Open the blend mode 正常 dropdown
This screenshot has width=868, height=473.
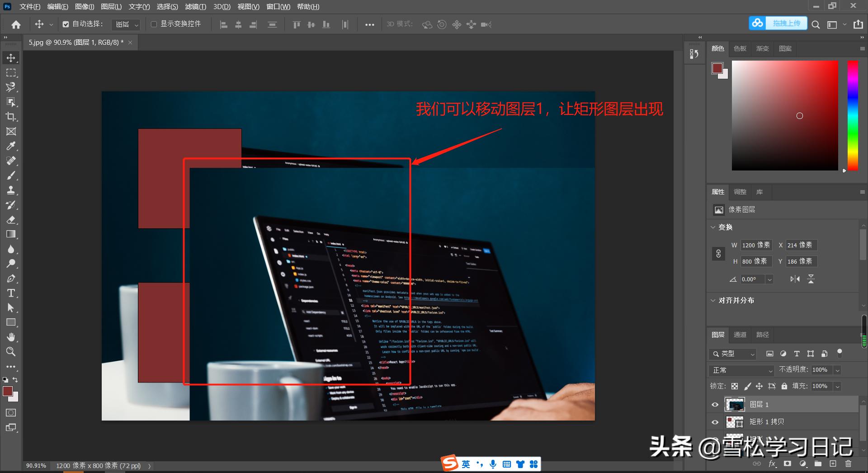click(x=741, y=370)
